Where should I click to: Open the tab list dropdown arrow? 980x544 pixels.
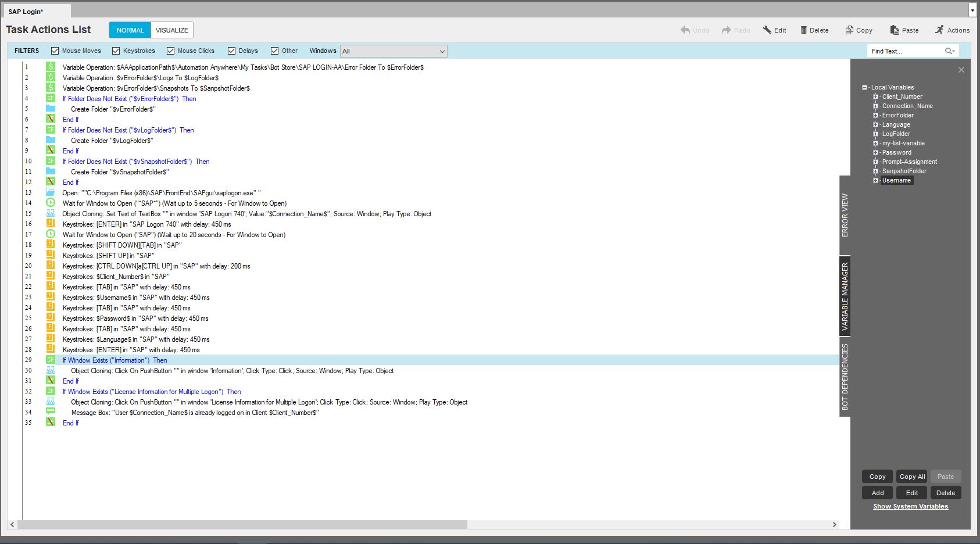[x=972, y=10]
